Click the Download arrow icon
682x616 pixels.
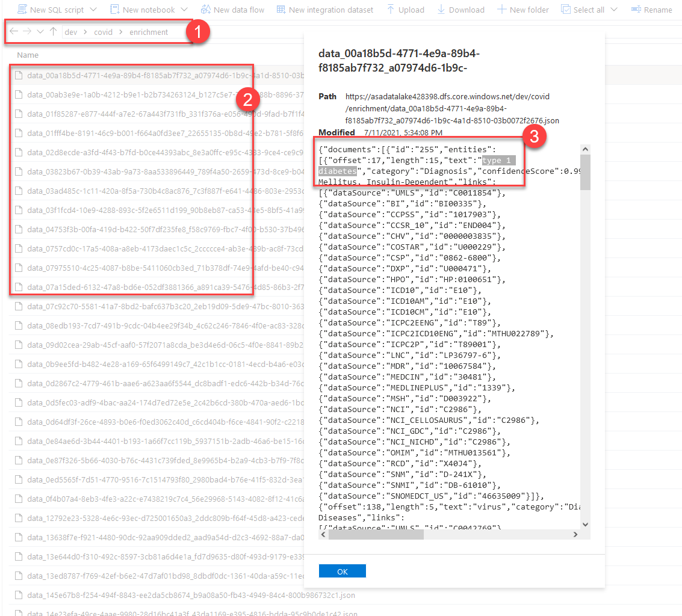(x=441, y=10)
